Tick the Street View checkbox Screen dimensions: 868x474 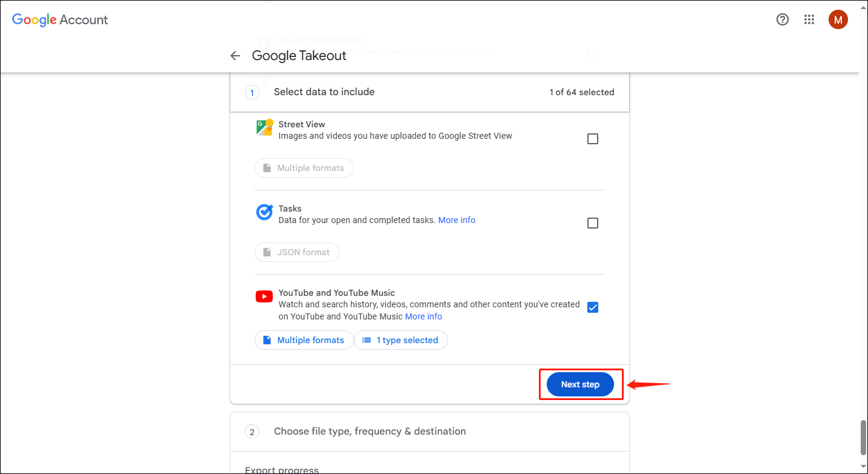pos(593,139)
